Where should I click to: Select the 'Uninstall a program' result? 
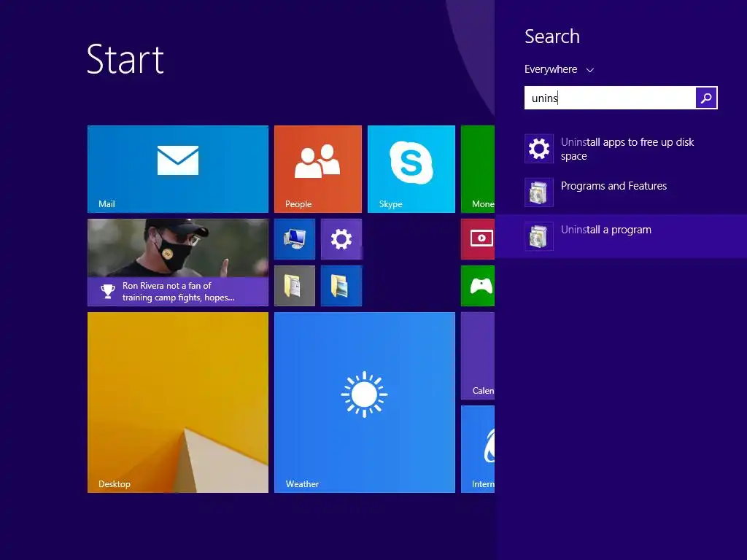(x=621, y=236)
